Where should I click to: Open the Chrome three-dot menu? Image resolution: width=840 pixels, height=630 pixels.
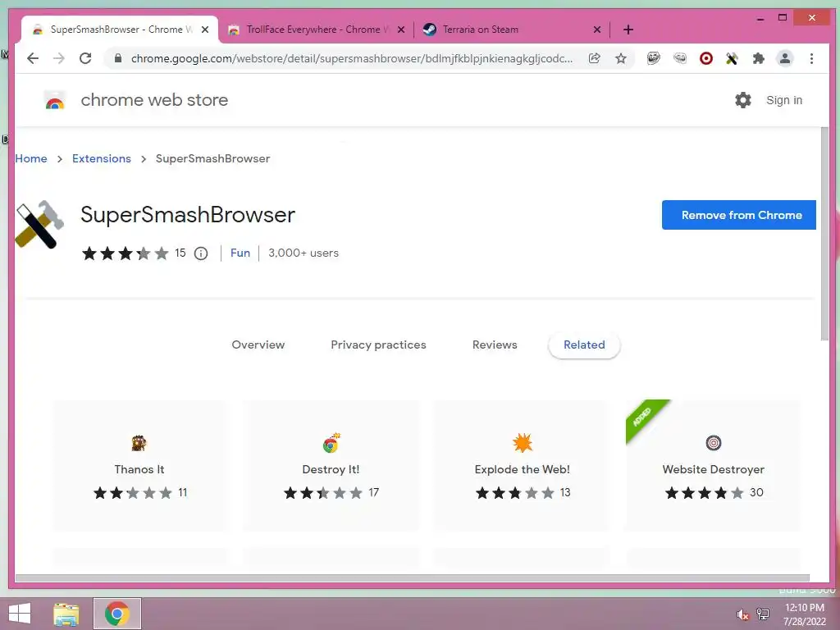pos(811,58)
